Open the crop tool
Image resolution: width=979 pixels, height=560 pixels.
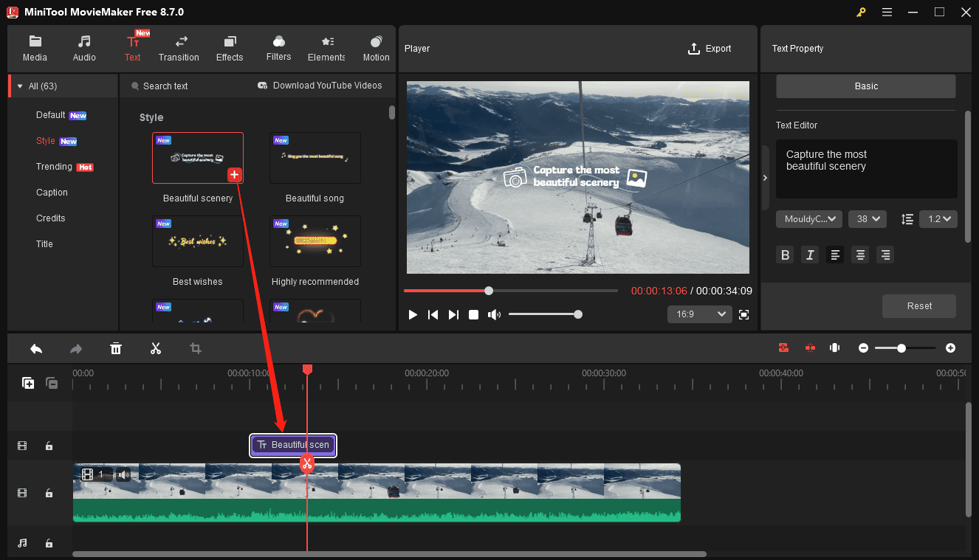coord(196,348)
